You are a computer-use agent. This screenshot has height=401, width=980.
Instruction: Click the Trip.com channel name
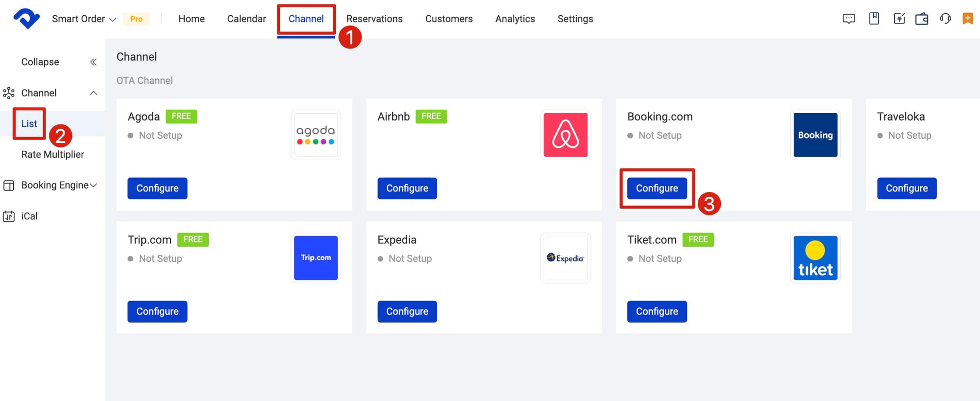pyautogui.click(x=149, y=240)
